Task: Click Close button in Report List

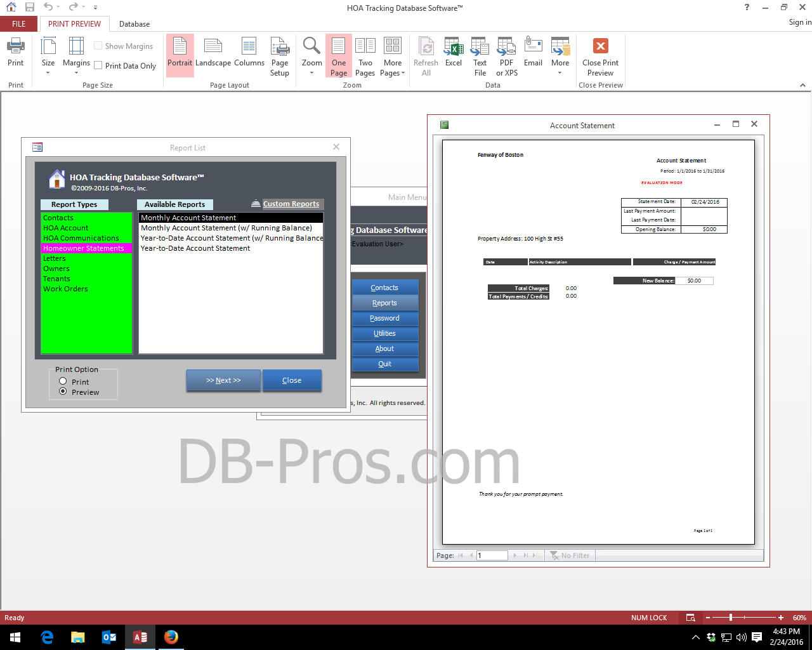Action: point(292,380)
